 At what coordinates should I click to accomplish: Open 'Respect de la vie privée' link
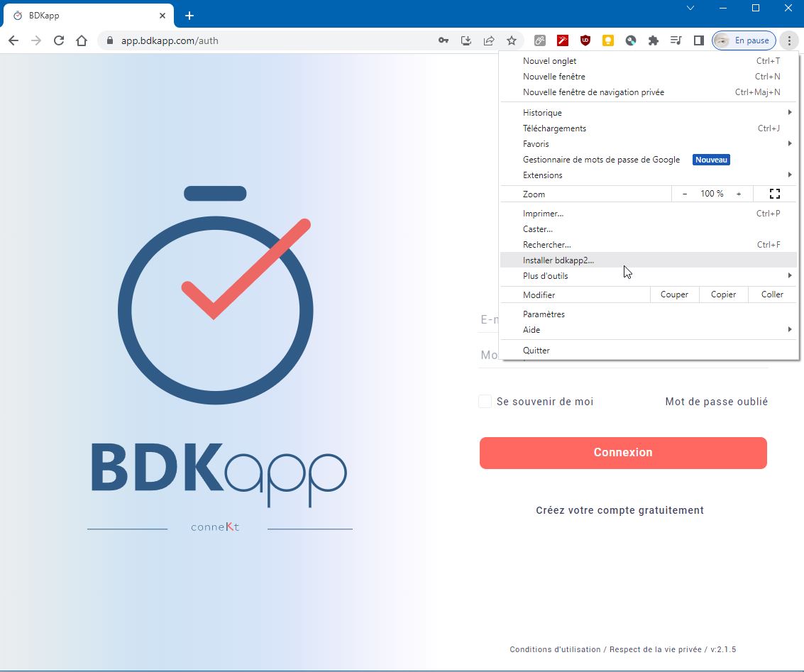pos(655,649)
